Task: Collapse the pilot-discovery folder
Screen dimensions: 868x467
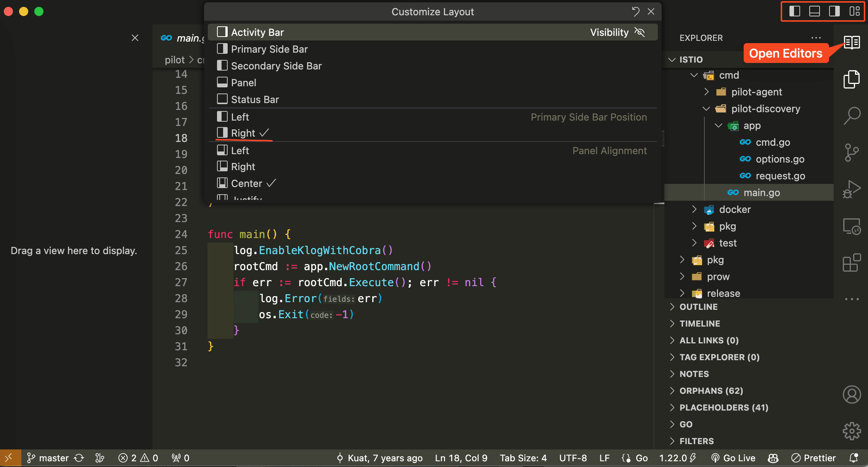Action: 706,109
